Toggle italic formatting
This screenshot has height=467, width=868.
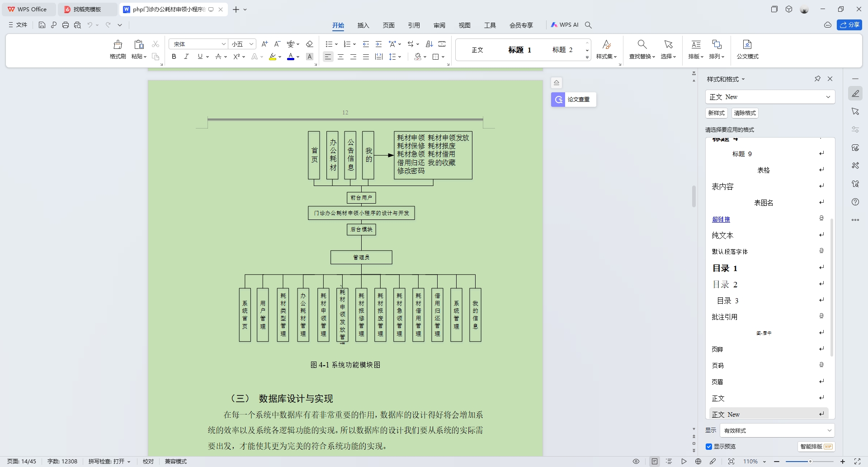point(186,57)
